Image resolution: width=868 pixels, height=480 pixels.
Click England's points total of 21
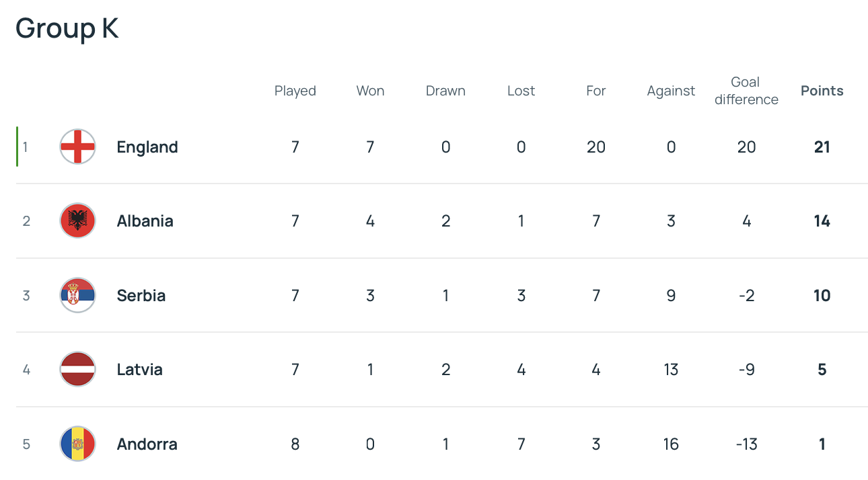[x=822, y=147]
